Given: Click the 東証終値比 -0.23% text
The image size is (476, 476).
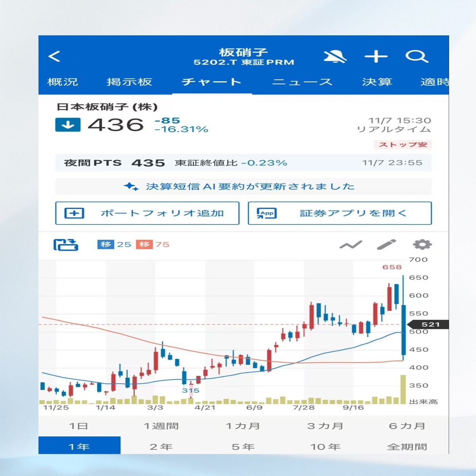Looking at the screenshot, I should pos(231,163).
